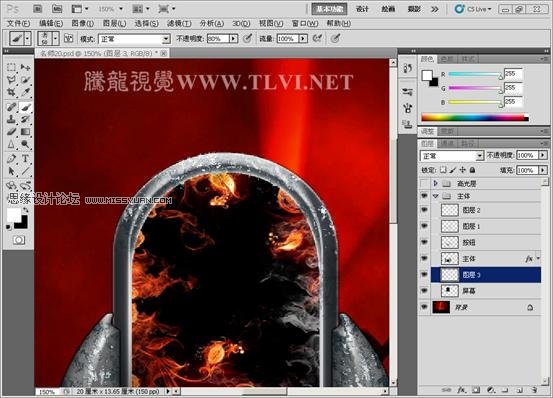Open flow slider arrow
553x398 pixels.
coord(303,38)
